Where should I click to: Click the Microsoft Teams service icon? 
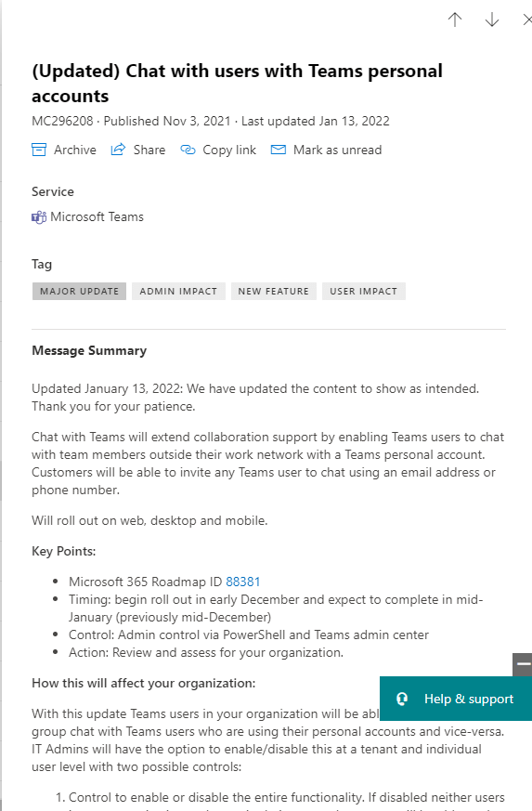[x=39, y=217]
